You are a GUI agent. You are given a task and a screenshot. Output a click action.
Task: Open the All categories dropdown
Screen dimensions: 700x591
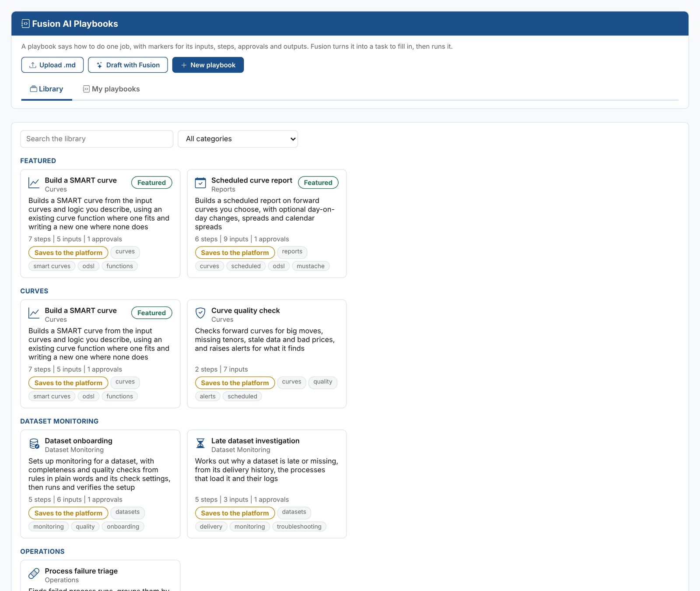[x=238, y=139]
